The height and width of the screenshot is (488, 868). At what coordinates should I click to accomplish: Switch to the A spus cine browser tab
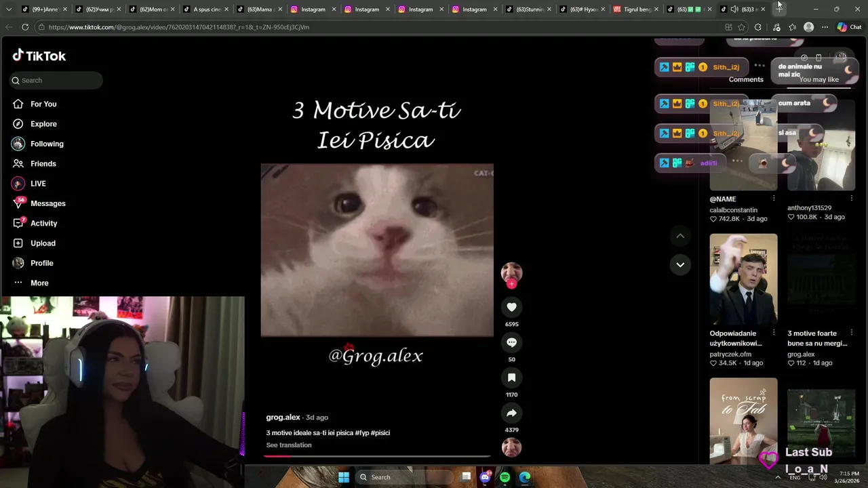point(207,9)
